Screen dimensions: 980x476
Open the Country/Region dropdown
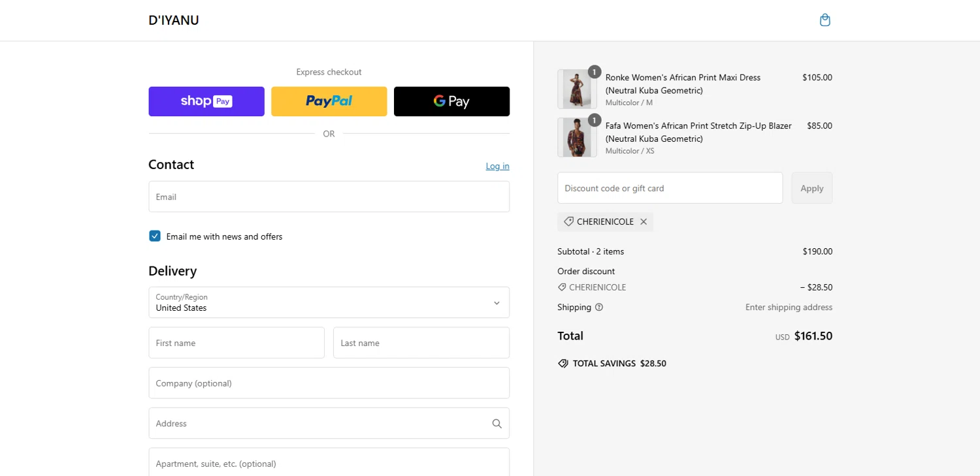pyautogui.click(x=329, y=302)
